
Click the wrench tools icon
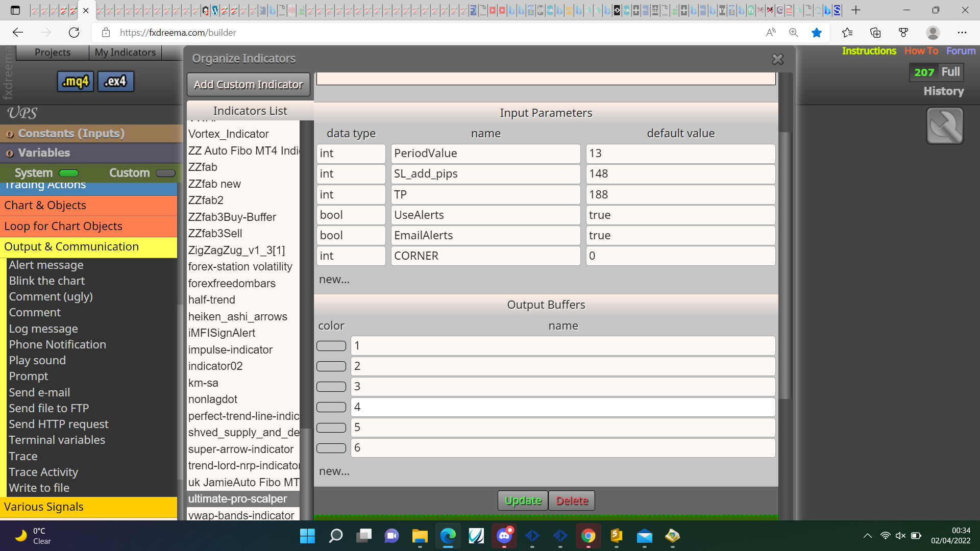tap(945, 126)
